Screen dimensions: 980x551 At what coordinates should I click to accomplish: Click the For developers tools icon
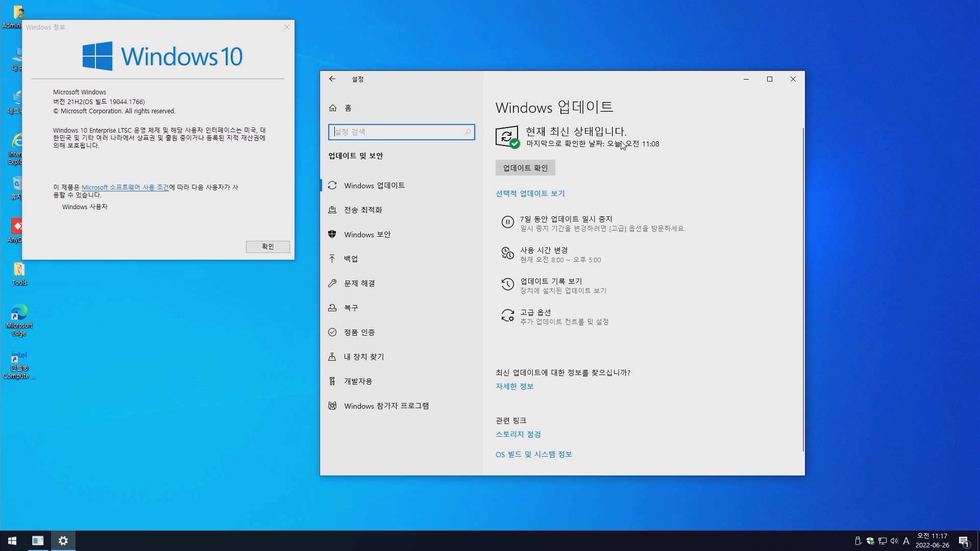click(332, 382)
